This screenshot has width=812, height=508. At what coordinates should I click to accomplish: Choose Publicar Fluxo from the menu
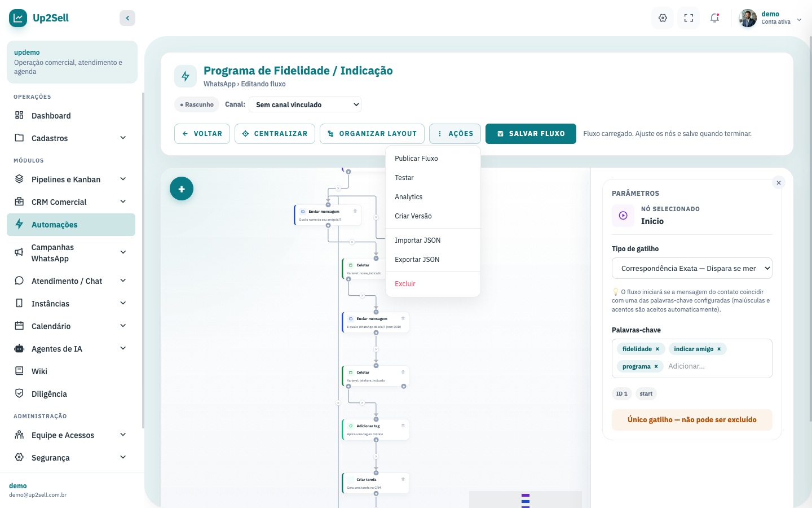pos(433,159)
